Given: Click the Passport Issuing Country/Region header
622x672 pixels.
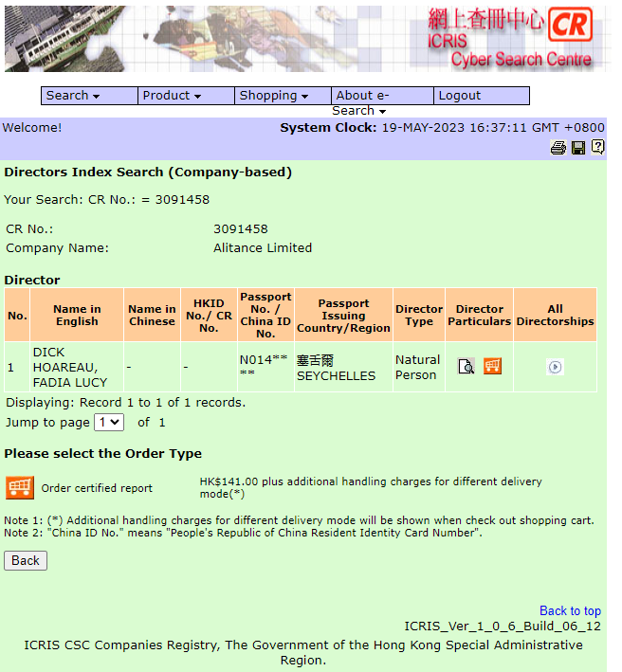Looking at the screenshot, I should 343,315.
